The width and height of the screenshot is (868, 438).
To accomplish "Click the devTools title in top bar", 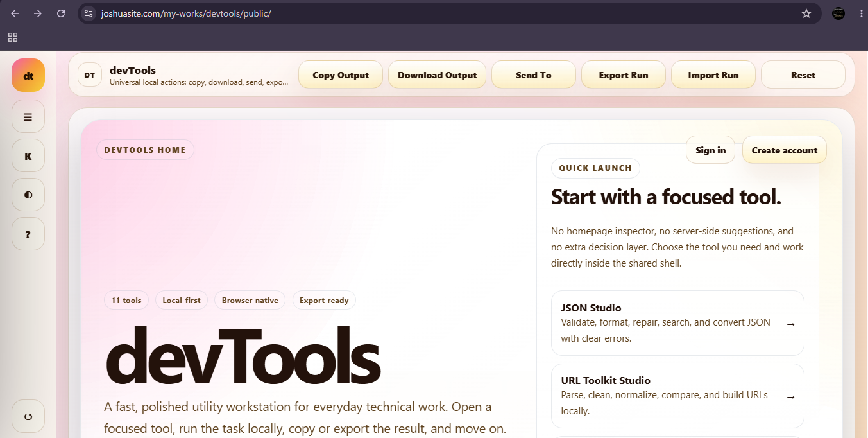I will point(133,71).
